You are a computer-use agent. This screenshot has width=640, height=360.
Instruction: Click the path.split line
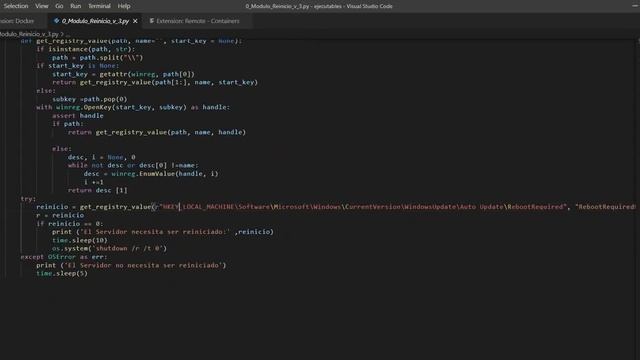tap(98, 58)
